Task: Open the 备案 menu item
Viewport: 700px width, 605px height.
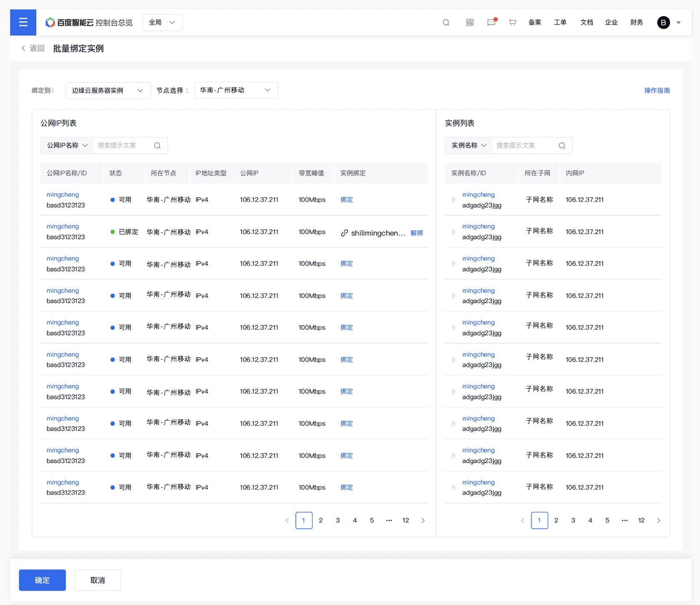Action: (x=535, y=22)
